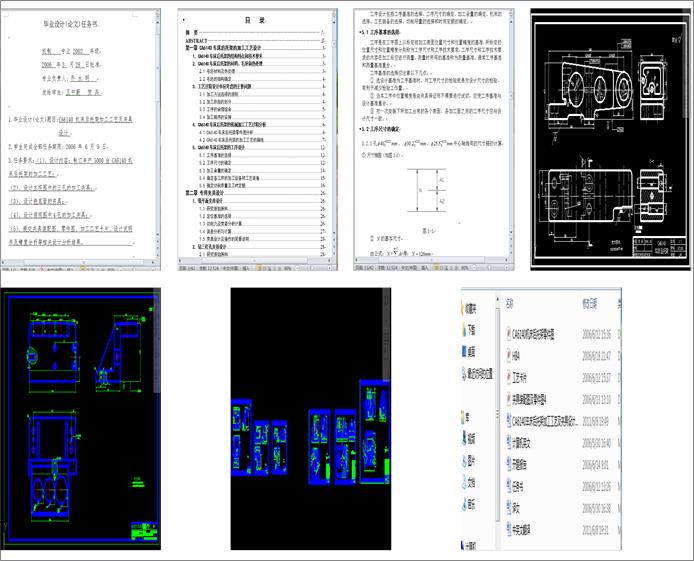Open the 工序基准 process datum text page thumbnail
The image size is (694, 561).
pos(434,139)
